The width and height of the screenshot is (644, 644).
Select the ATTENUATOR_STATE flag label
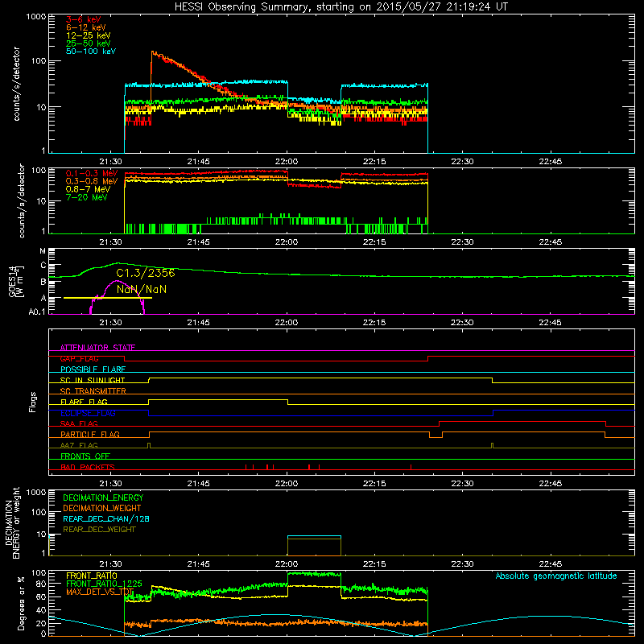click(x=97, y=348)
